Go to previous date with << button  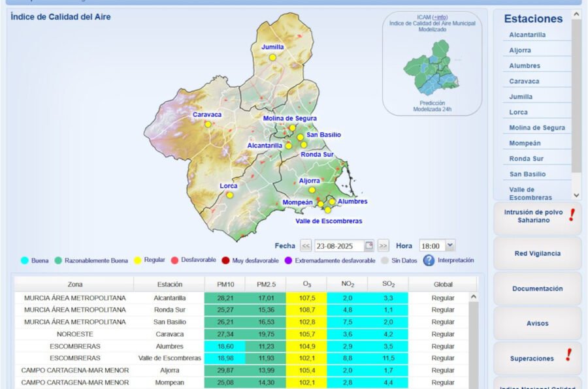point(305,246)
